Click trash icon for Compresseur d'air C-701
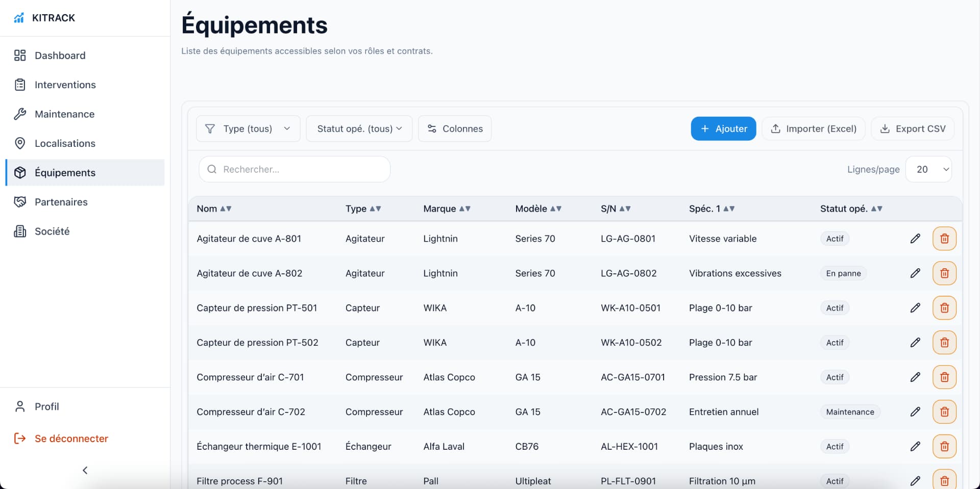Screen dimensions: 980x489 point(944,377)
